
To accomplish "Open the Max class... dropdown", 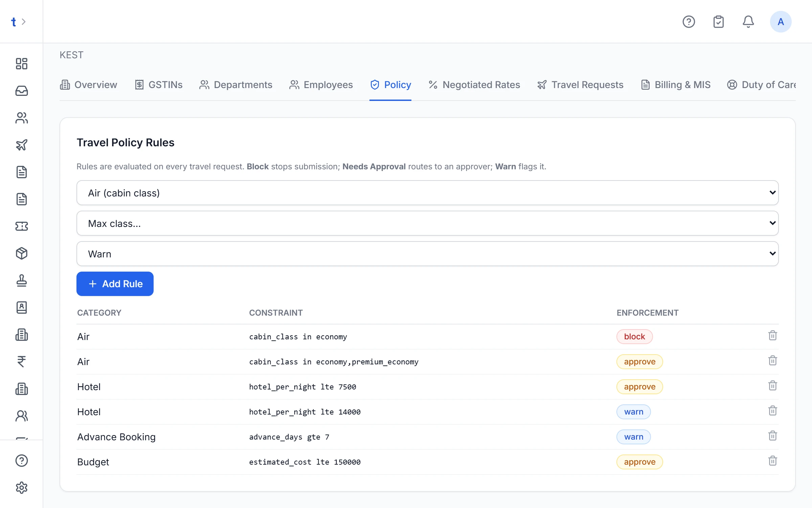I will pos(427,223).
